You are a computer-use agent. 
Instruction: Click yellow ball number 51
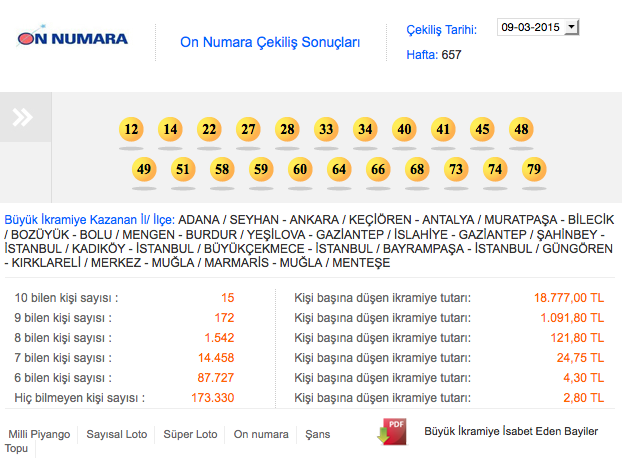click(183, 169)
